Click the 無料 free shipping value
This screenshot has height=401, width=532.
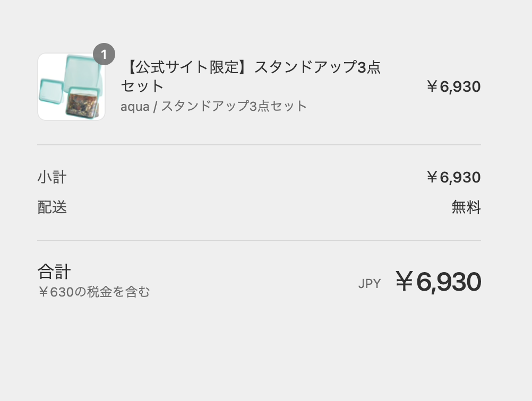466,207
